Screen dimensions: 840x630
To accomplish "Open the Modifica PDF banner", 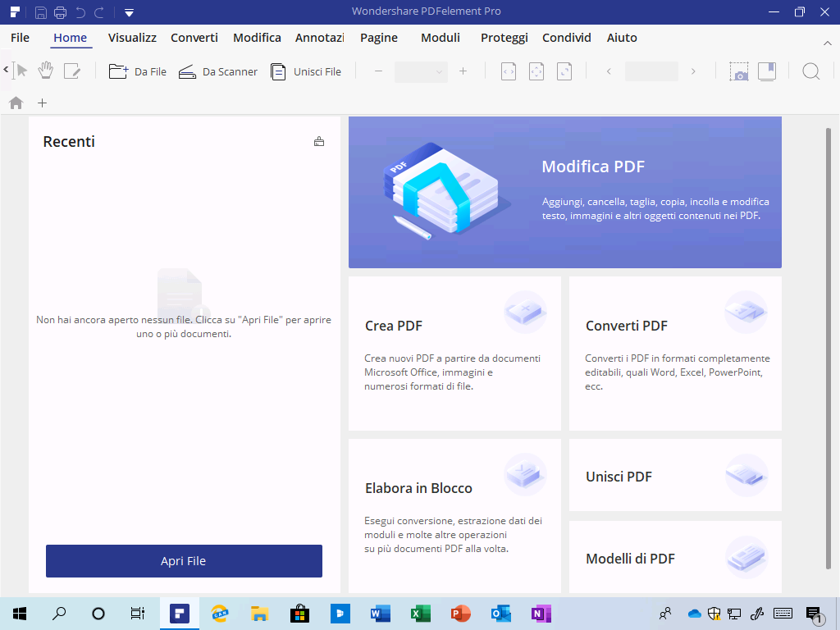I will [564, 192].
